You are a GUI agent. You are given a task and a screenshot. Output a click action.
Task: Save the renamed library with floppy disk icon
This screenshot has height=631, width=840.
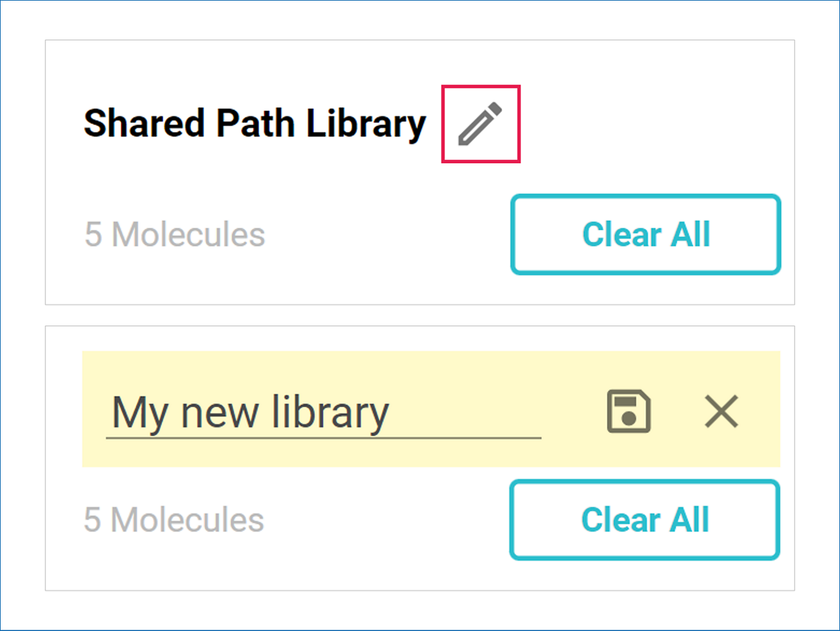point(629,412)
